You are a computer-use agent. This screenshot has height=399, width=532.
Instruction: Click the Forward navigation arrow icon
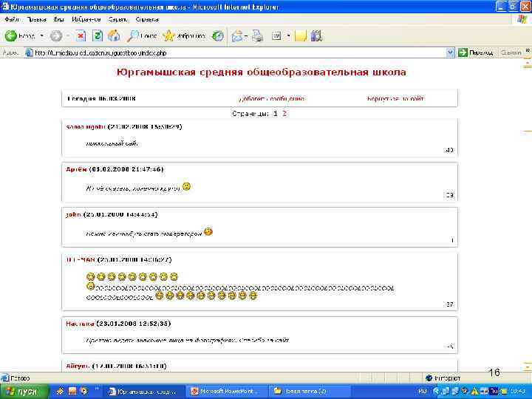click(x=56, y=36)
